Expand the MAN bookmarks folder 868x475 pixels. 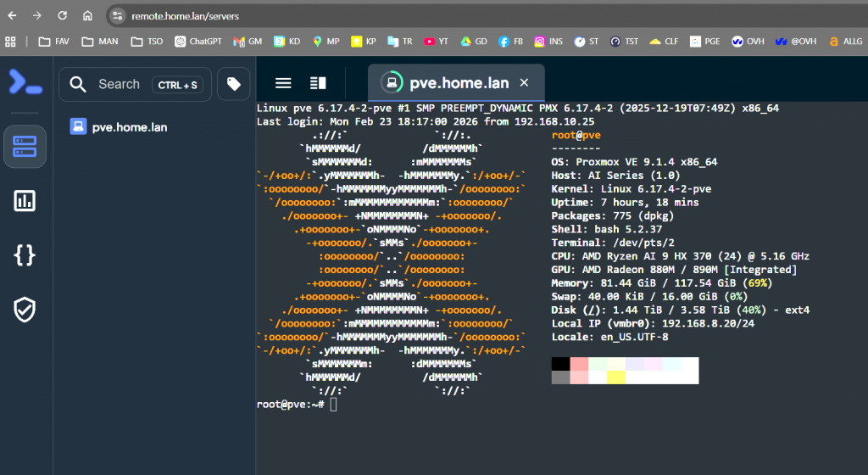tap(100, 41)
